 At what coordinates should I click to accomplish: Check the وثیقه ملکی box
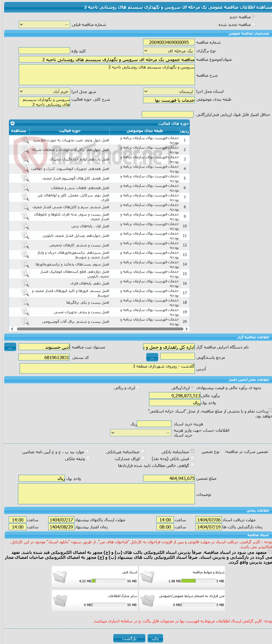pos(88,458)
